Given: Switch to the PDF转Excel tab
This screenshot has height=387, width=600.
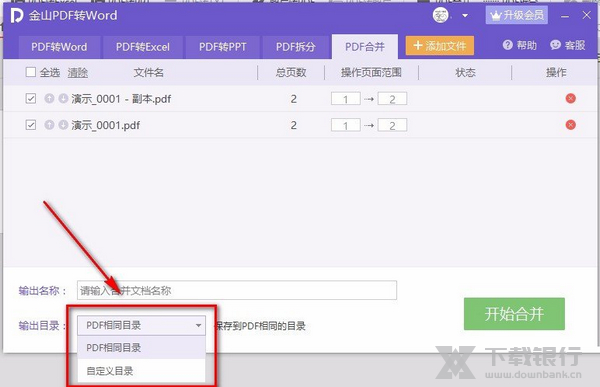Looking at the screenshot, I should click(143, 47).
